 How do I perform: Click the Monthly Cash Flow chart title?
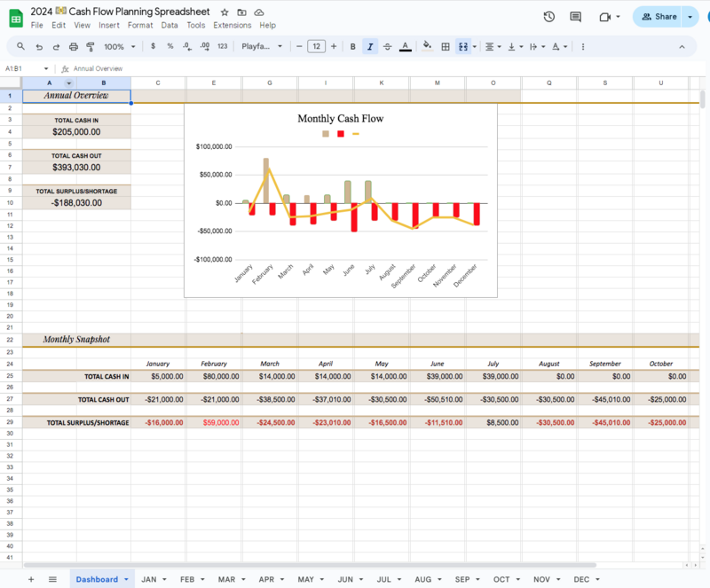pyautogui.click(x=341, y=119)
